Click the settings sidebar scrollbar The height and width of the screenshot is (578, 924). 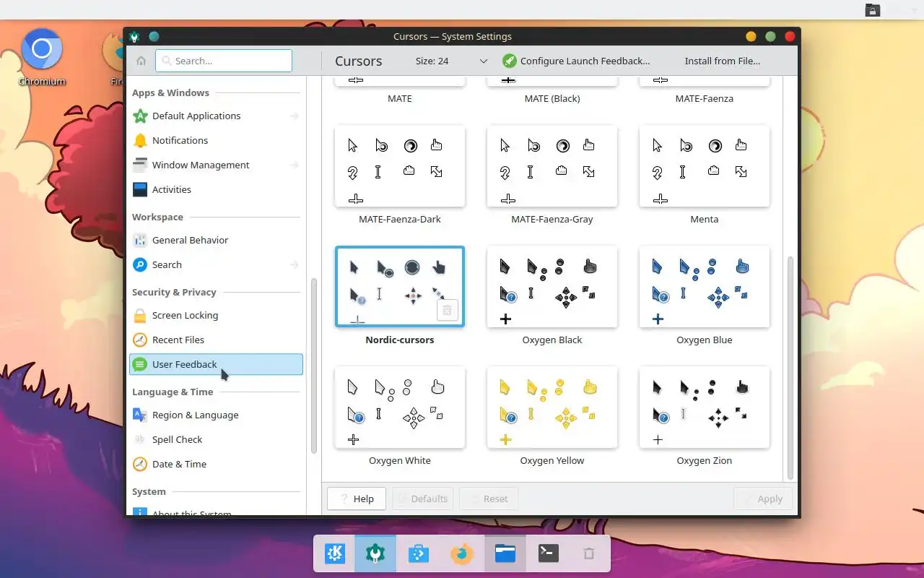(314, 366)
